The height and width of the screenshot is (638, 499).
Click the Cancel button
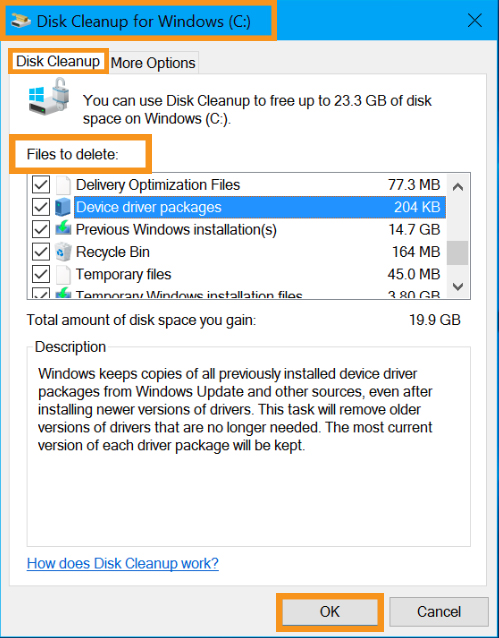tap(439, 612)
